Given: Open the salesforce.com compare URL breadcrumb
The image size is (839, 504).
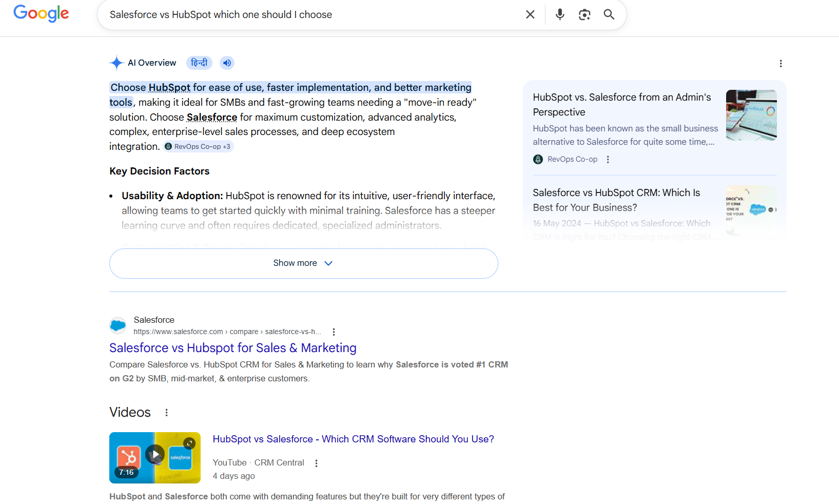Looking at the screenshot, I should click(227, 332).
